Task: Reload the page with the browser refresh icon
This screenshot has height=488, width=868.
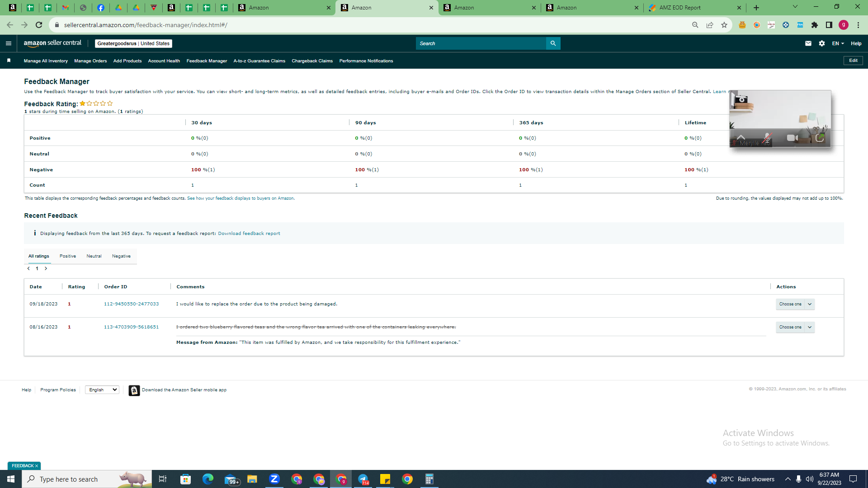Action: click(39, 25)
